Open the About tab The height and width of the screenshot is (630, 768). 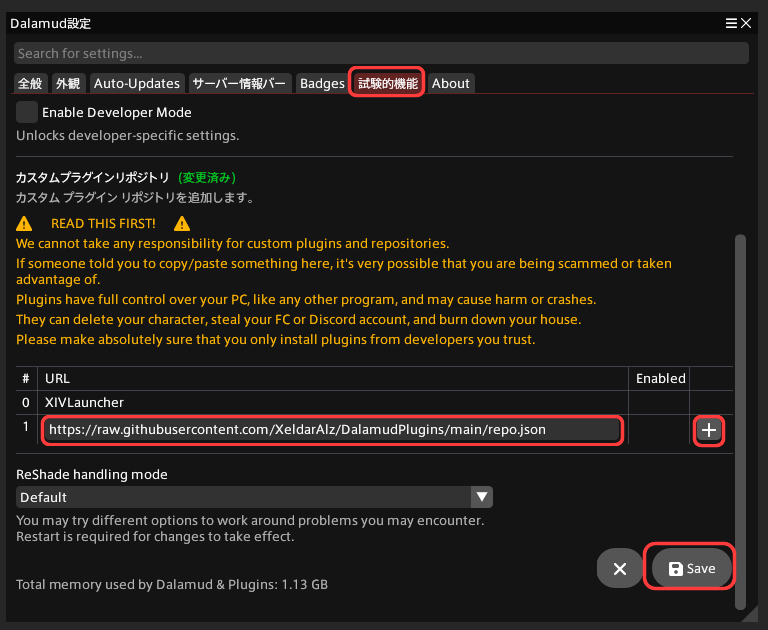point(451,83)
